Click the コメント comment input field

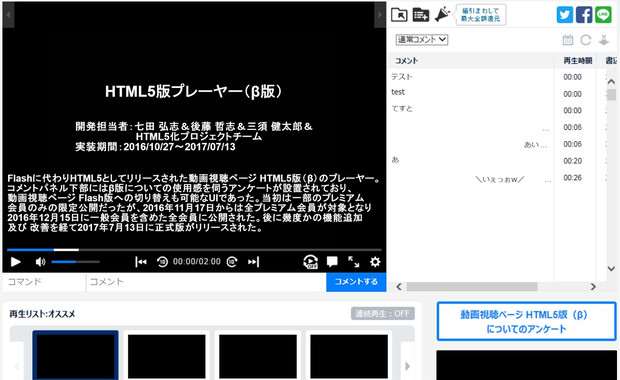[x=206, y=282]
